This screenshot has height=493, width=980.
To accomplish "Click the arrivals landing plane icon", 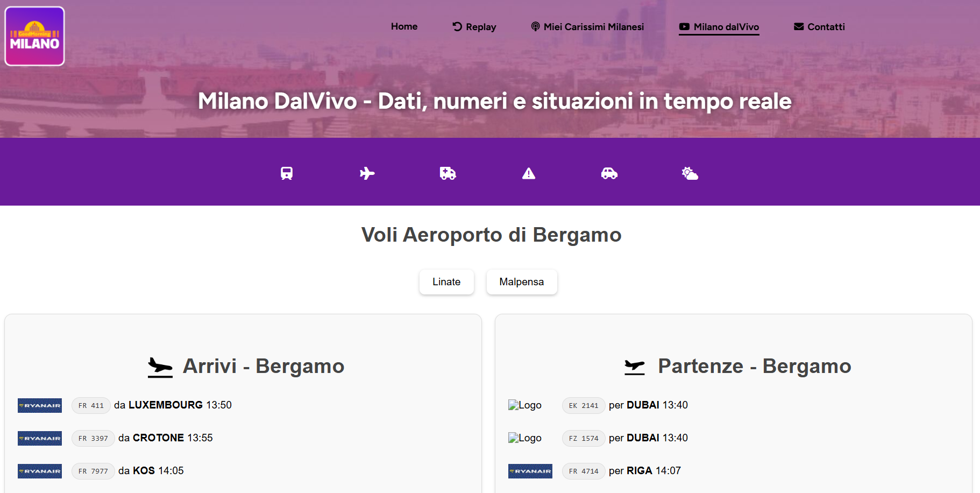I will 160,367.
